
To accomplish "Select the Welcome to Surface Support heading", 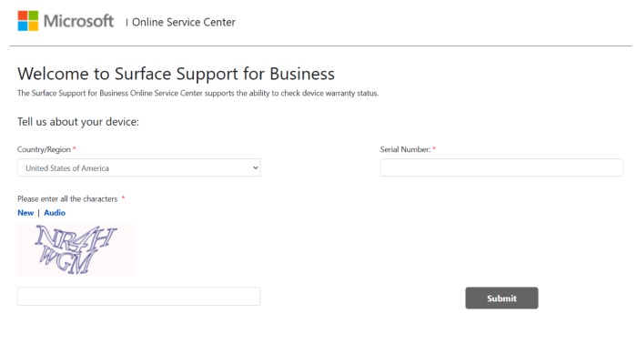I will coord(176,74).
